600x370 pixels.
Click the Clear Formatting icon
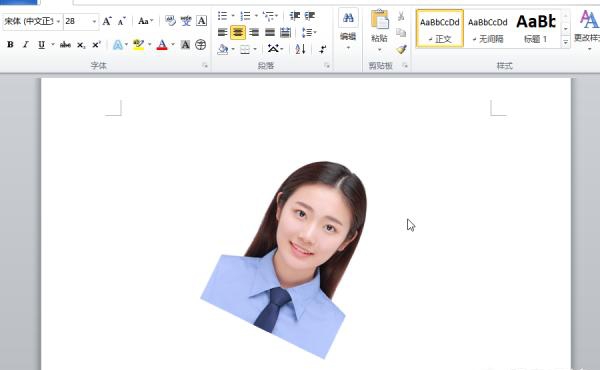[170, 21]
